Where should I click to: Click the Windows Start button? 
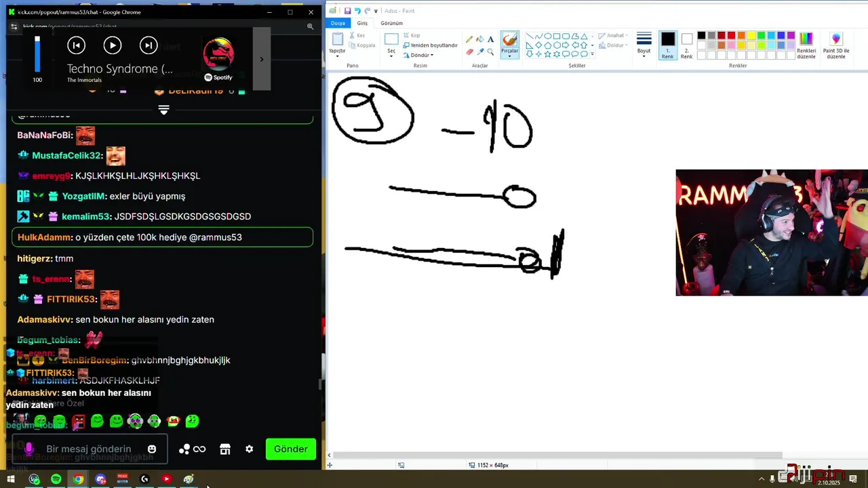(x=11, y=479)
